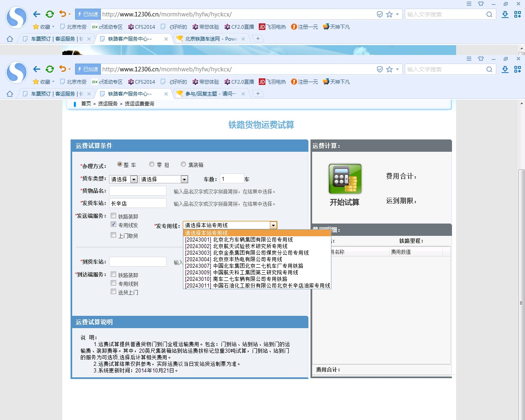Uncheck 专用线发 checkbox
The height and width of the screenshot is (420, 525).
tap(114, 224)
